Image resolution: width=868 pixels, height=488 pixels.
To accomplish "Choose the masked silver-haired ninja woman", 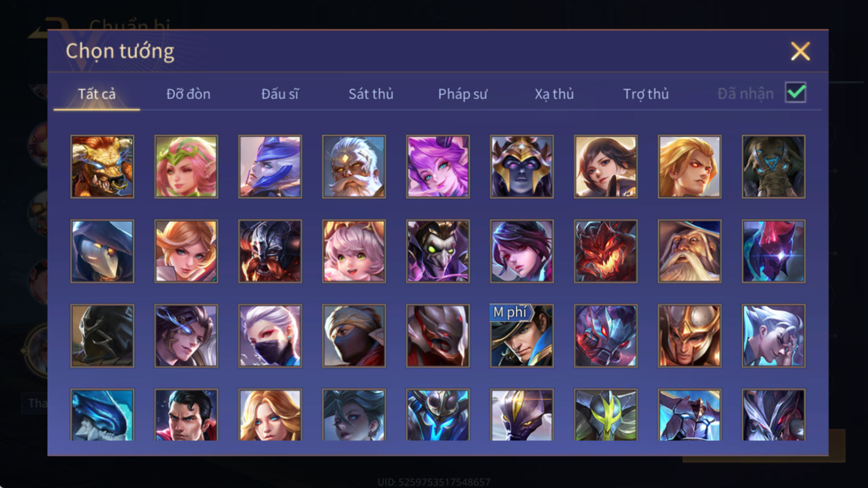I will tap(270, 335).
